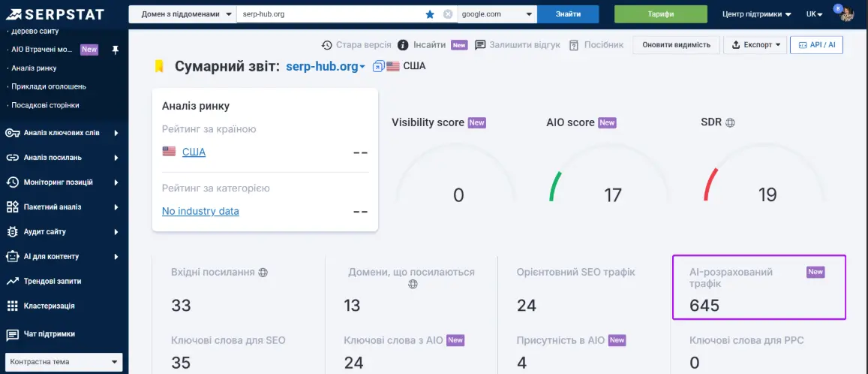
Task: Select Приклади оголошень in sidebar
Action: pos(49,86)
